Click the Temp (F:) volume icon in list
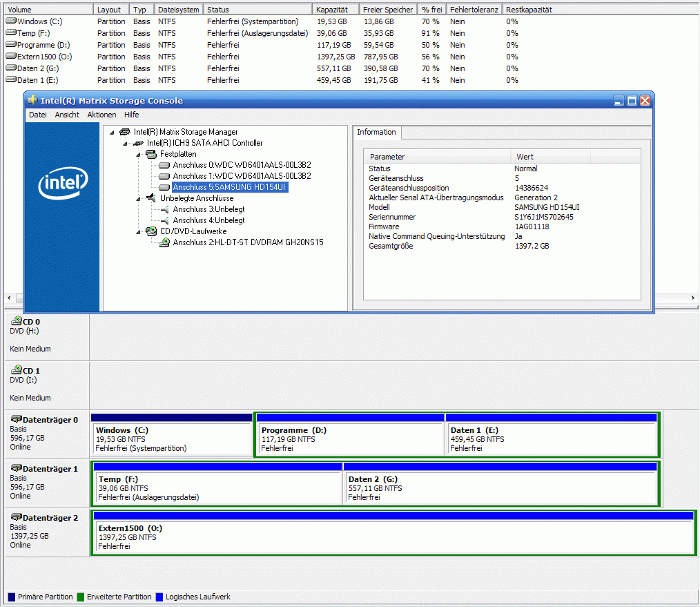 tap(11, 32)
